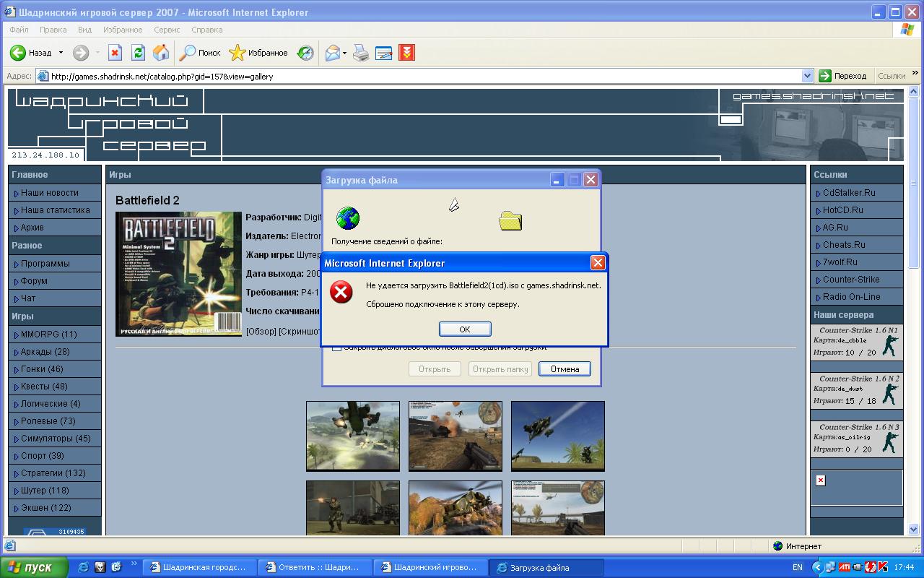Click the folder icon in Загрузка файла window
This screenshot has height=578, width=924.
[510, 220]
